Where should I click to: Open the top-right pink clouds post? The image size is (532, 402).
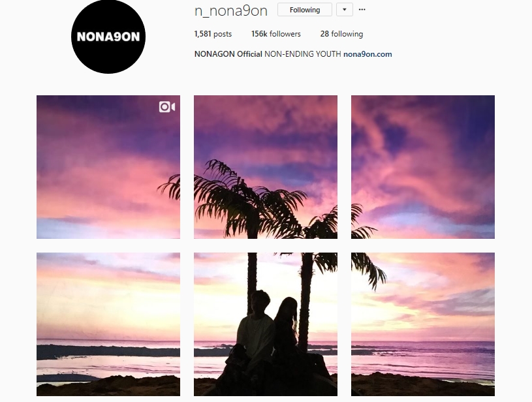pyautogui.click(x=423, y=167)
